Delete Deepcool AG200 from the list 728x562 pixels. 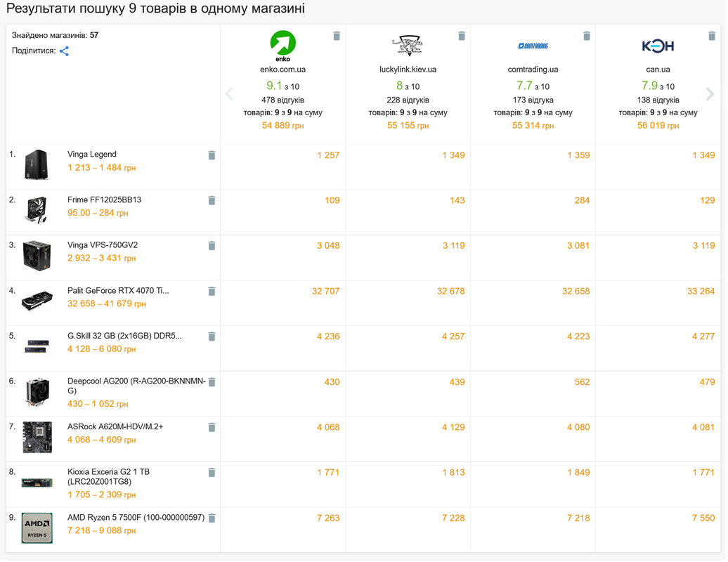[x=212, y=382]
